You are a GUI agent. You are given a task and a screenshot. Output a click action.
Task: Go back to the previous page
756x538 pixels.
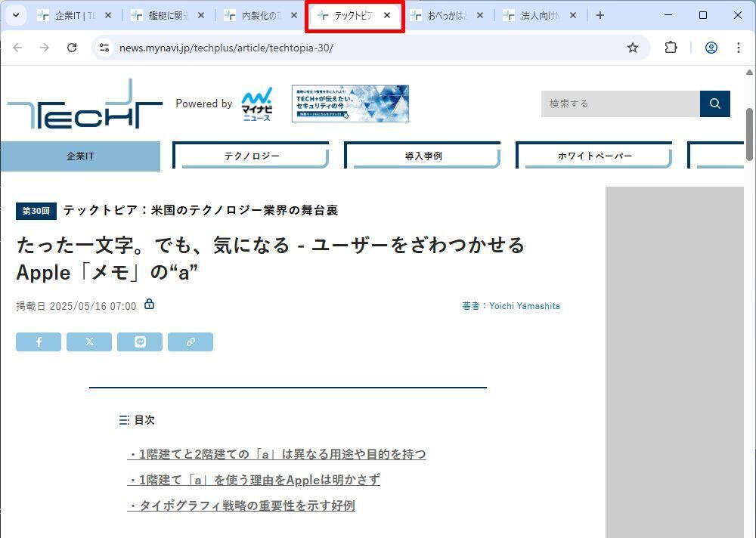point(18,48)
